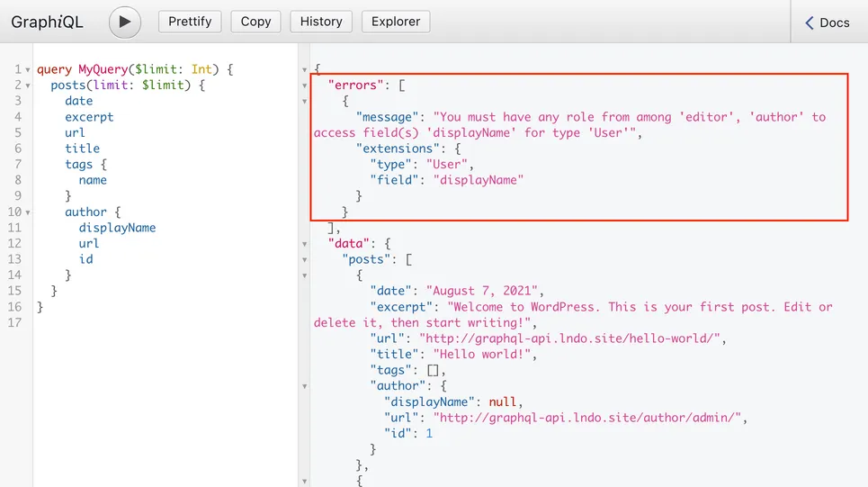The height and width of the screenshot is (487, 868).
Task: Click the "id": 1 value in response
Action: click(408, 433)
